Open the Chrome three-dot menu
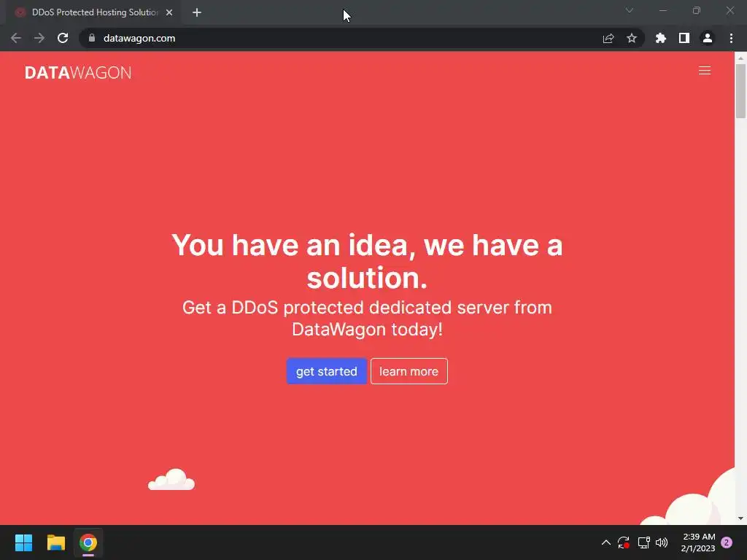 coord(731,38)
